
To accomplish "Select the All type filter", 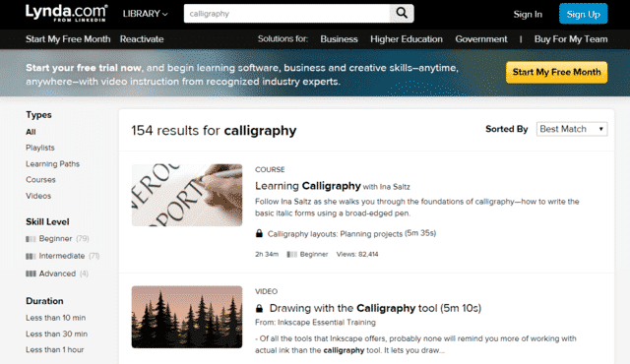I will tap(31, 132).
